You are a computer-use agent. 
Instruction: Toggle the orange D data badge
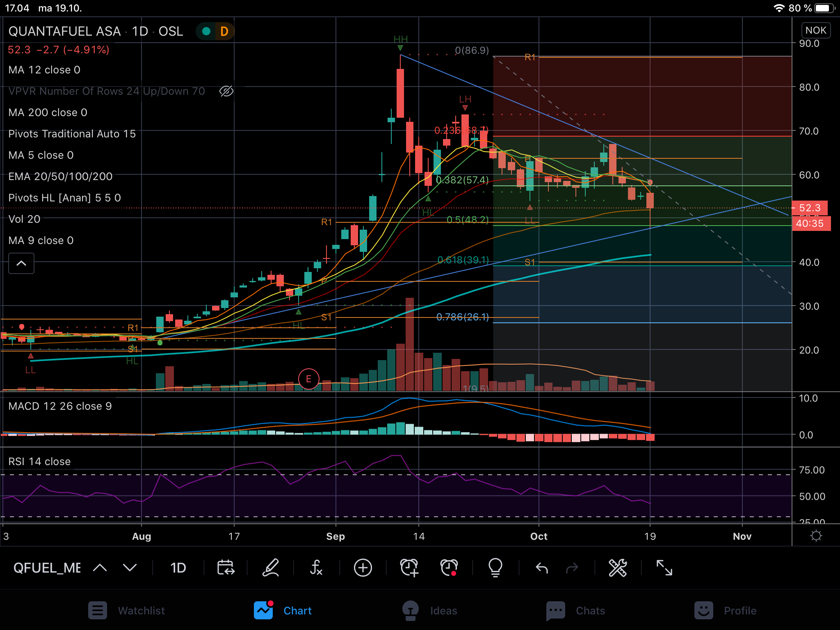click(224, 31)
